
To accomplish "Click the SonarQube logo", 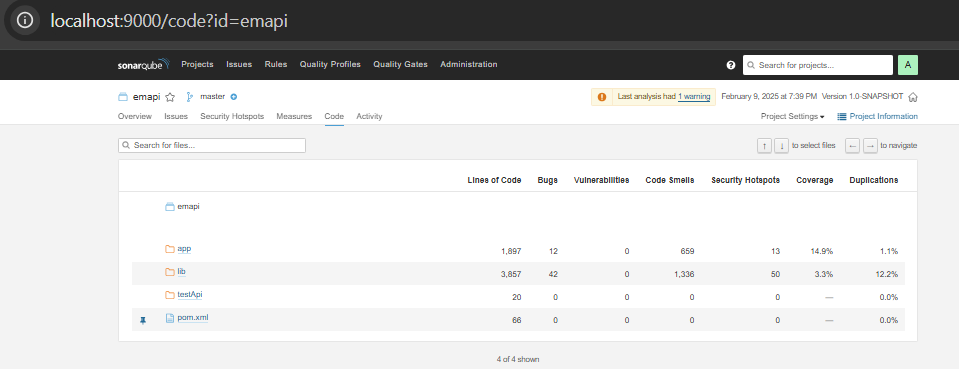I will pyautogui.click(x=144, y=65).
